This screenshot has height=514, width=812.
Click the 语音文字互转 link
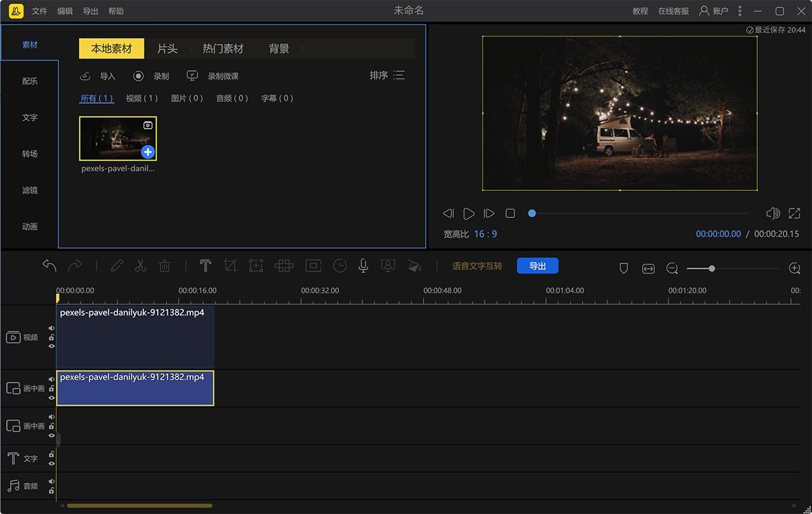pos(477,266)
